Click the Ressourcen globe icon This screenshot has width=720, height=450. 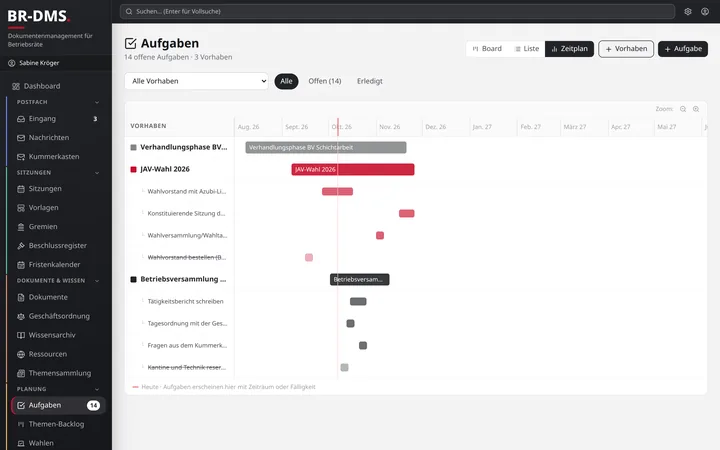pos(21,354)
